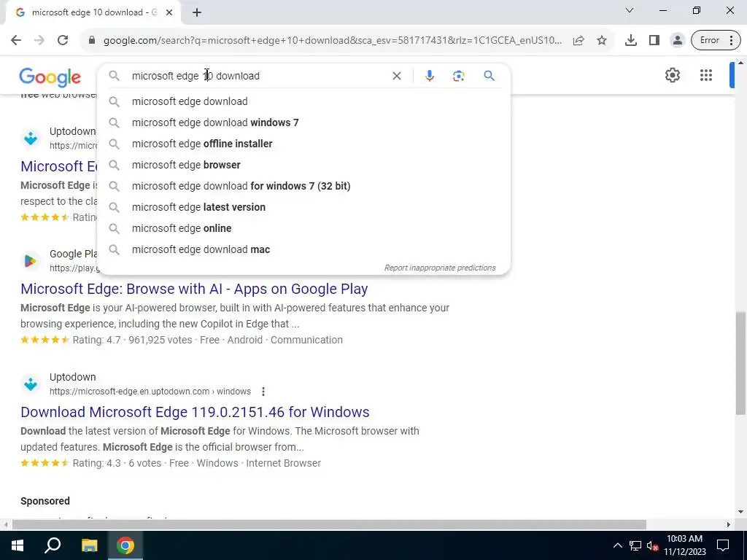This screenshot has height=560, width=747.
Task: Open Download Microsoft Edge 119.0.2151.46 for Windows
Action: [195, 412]
